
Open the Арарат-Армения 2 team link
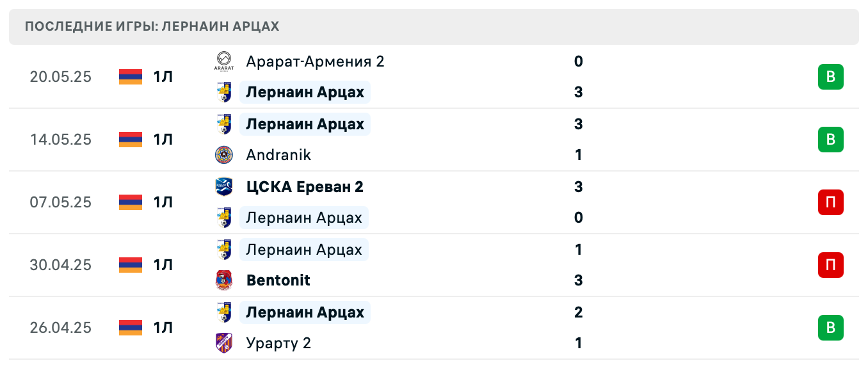point(315,61)
